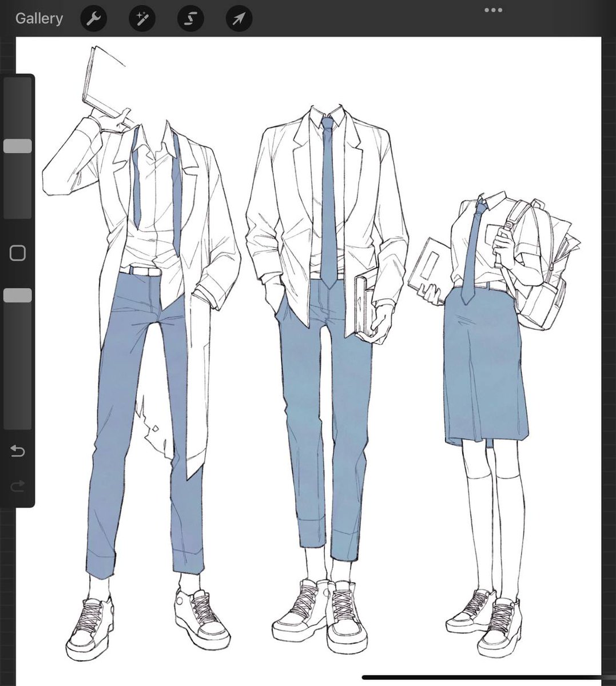Tap the square modify button on sidebar
Image resolution: width=616 pixels, height=686 pixels.
[18, 253]
